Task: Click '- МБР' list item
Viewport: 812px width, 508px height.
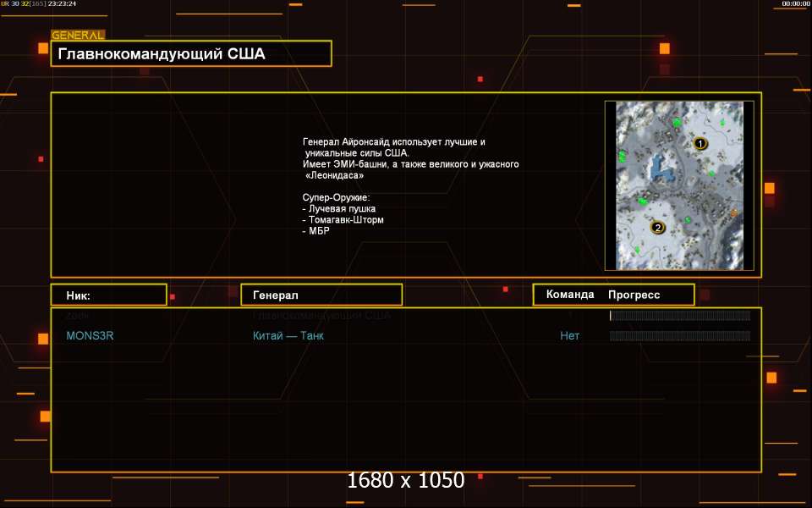Action: 315,230
